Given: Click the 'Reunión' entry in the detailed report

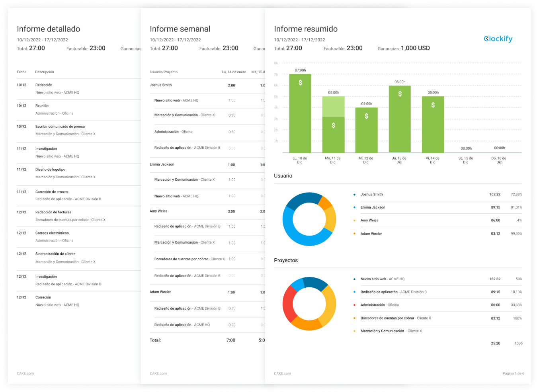Looking at the screenshot, I should click(x=42, y=106).
